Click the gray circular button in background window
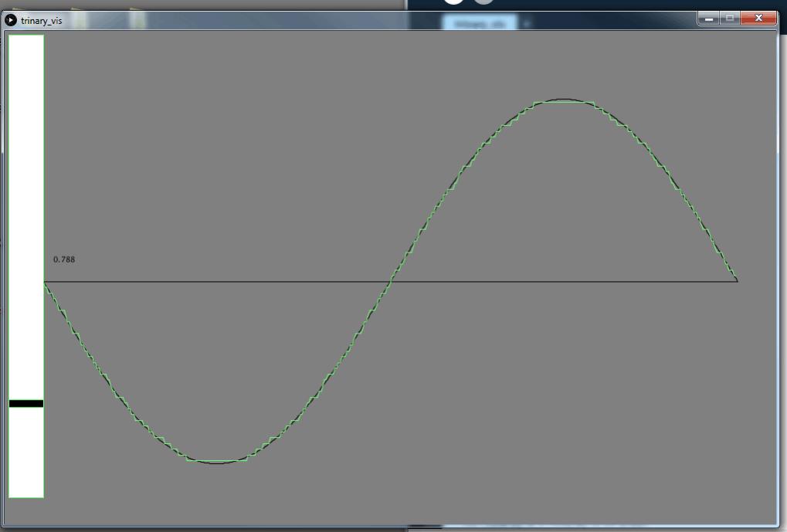 [x=483, y=3]
